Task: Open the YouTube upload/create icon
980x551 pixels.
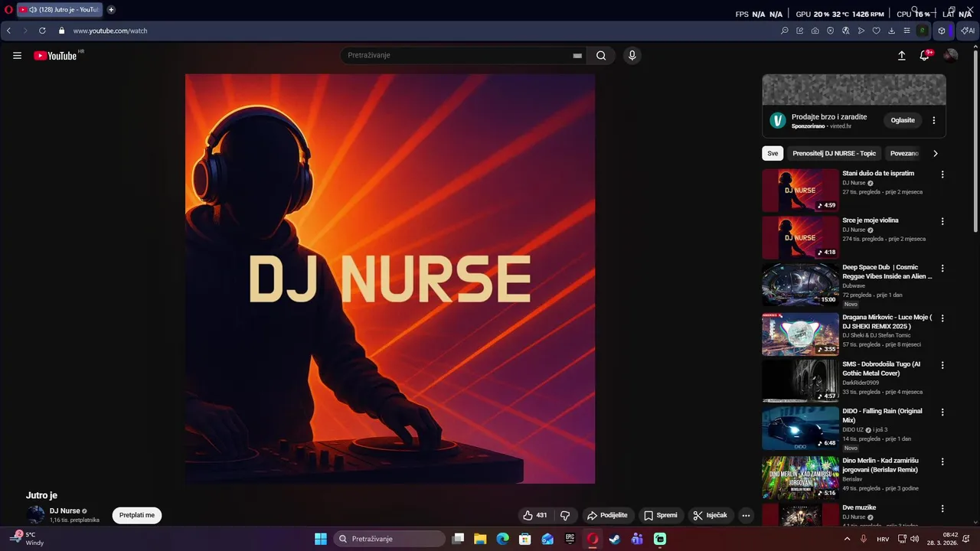Action: [x=901, y=55]
